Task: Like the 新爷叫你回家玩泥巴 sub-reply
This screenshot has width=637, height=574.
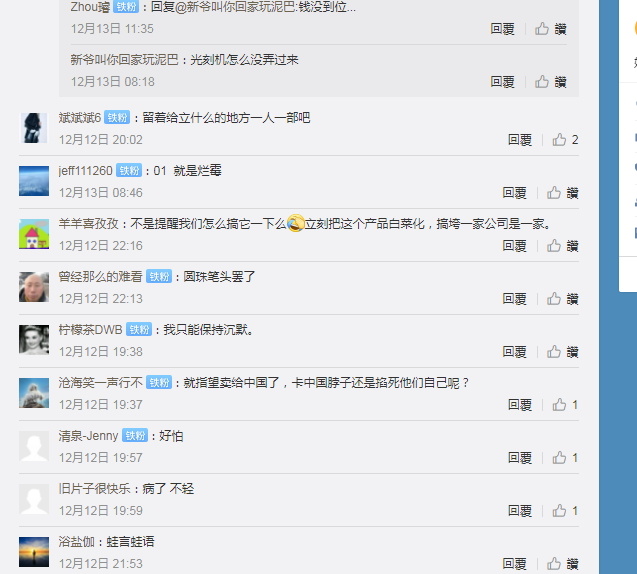Action: point(550,82)
